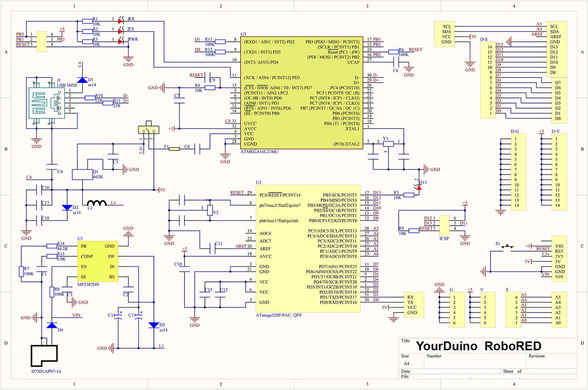Select the YourDuino RoboRED title text

tap(478, 346)
